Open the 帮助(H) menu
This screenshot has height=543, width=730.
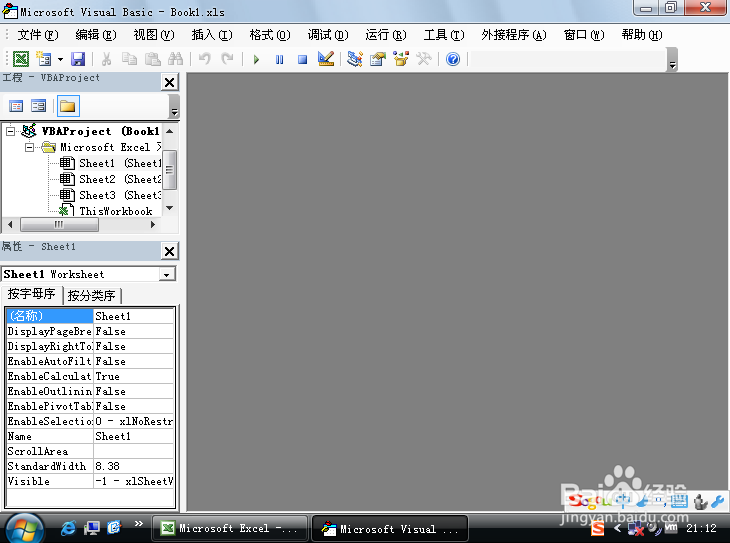pos(642,35)
